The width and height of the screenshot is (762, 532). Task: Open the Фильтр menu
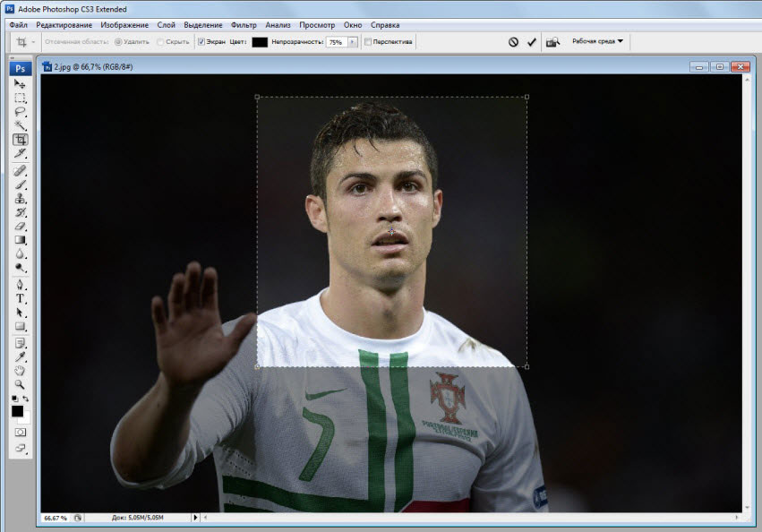click(x=244, y=25)
